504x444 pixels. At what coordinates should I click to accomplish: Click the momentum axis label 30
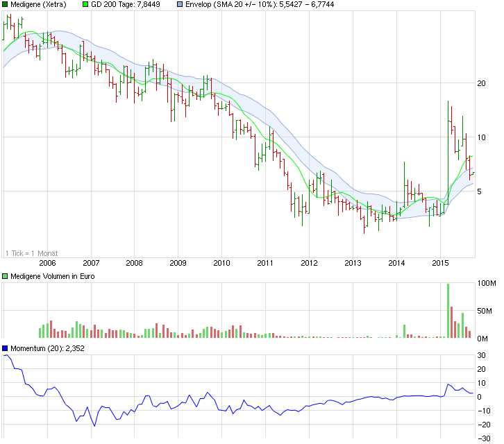[481, 355]
